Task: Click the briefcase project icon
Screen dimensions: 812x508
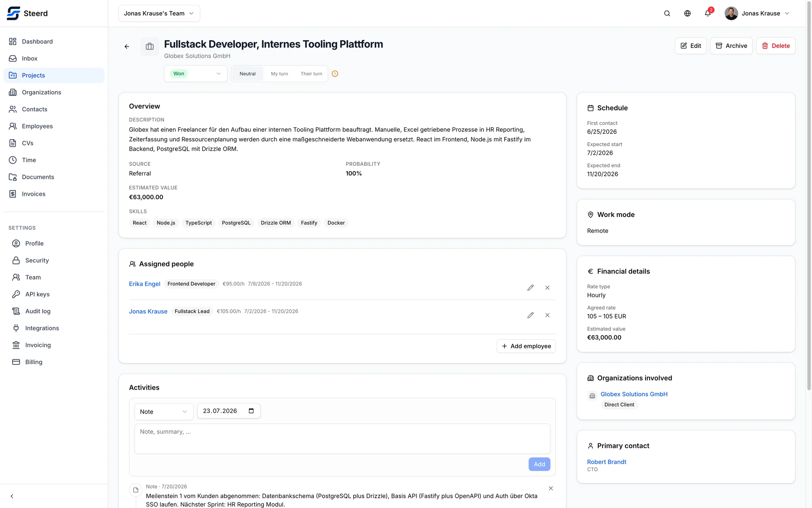Action: coord(150,46)
